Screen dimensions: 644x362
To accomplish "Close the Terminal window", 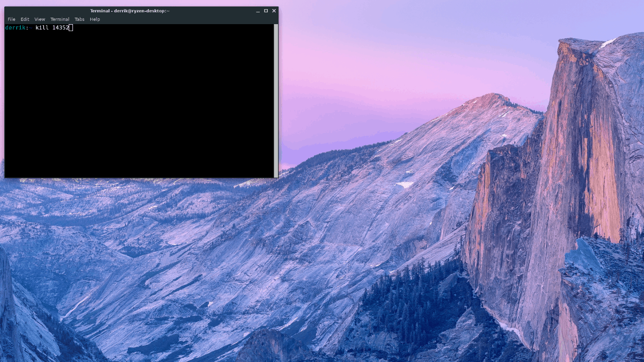I will point(274,11).
